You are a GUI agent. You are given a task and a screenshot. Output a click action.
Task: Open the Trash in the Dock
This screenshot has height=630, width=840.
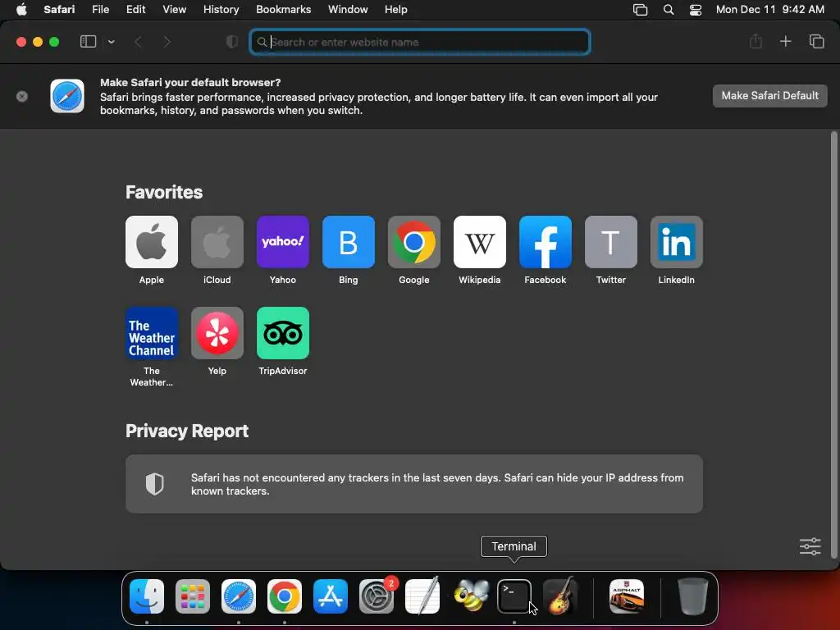tap(692, 596)
